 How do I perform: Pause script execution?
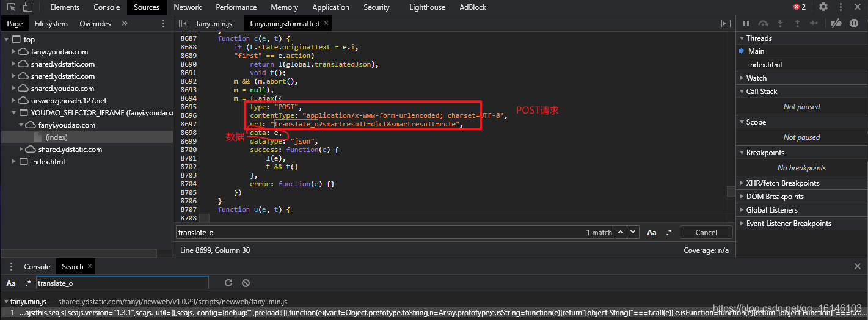click(x=746, y=23)
